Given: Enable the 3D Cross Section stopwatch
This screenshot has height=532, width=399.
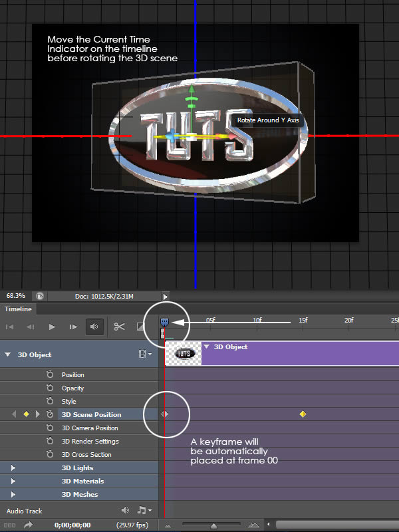Looking at the screenshot, I should pyautogui.click(x=50, y=454).
